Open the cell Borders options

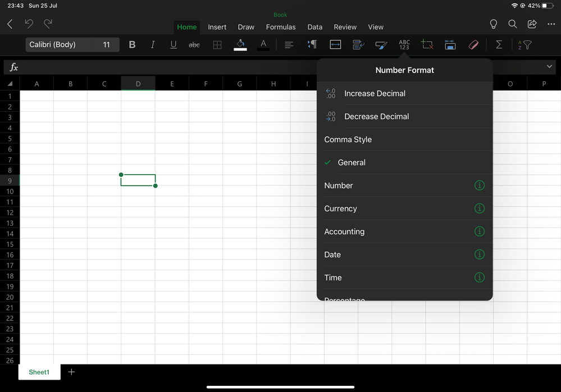pos(217,45)
